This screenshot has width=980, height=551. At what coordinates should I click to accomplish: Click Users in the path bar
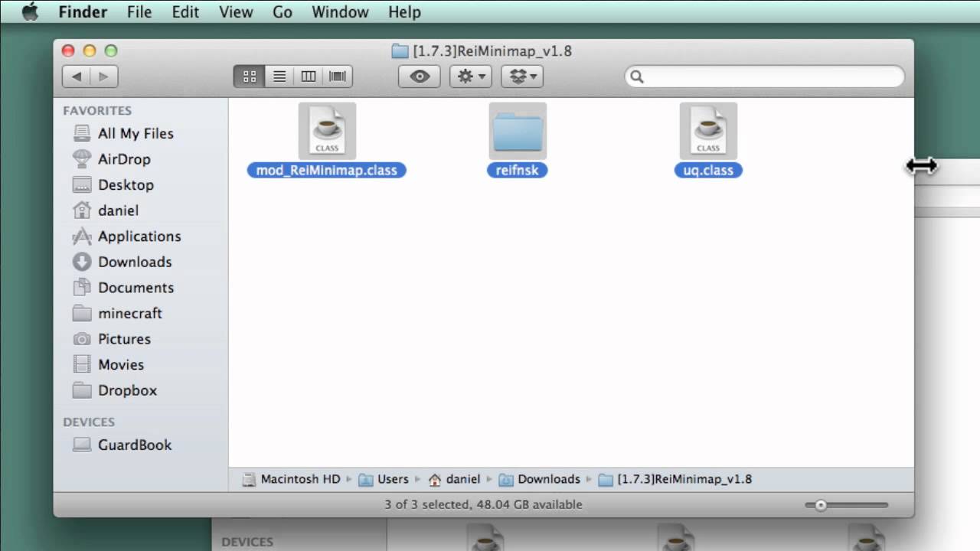coord(384,479)
